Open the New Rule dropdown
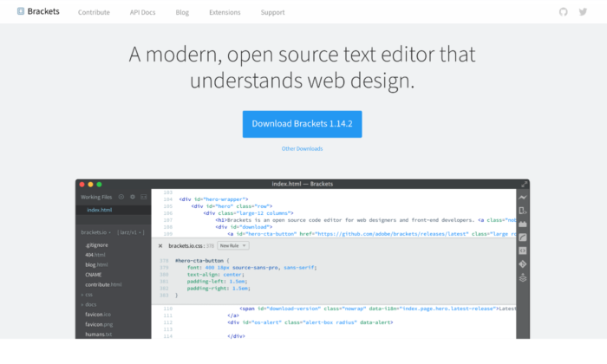The image size is (607, 364). tap(233, 245)
